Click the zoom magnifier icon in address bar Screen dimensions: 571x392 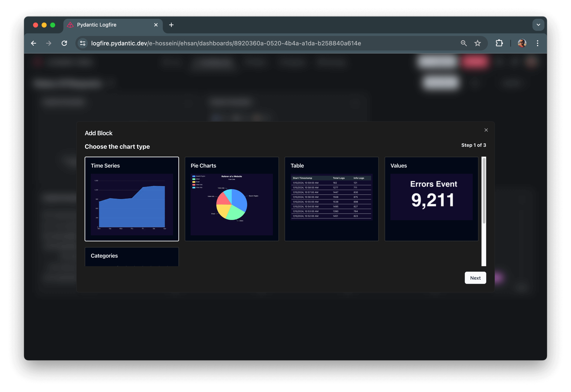463,43
